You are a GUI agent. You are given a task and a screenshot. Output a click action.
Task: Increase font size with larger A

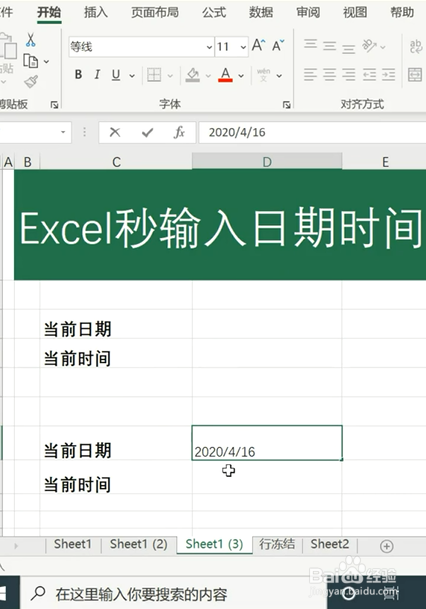point(258,46)
